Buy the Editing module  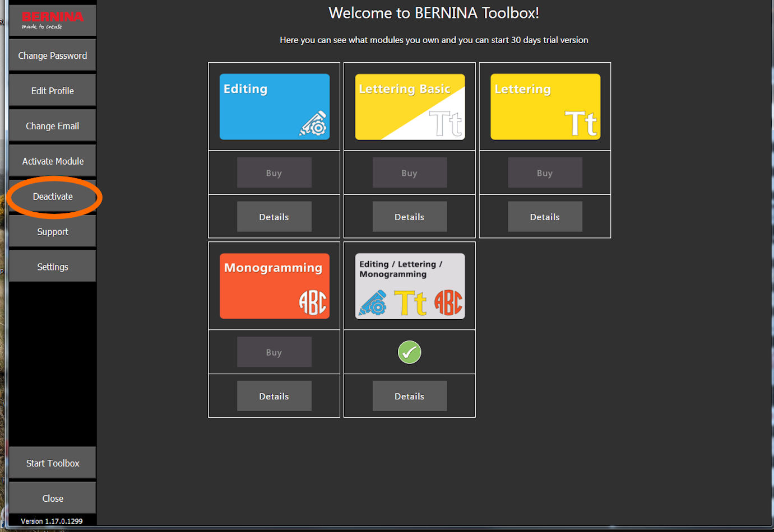point(274,172)
